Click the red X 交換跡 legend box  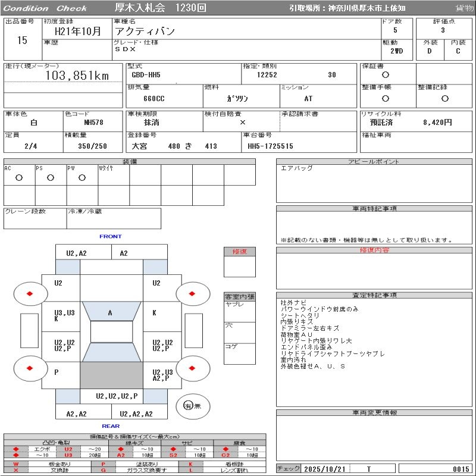[x=16, y=470]
